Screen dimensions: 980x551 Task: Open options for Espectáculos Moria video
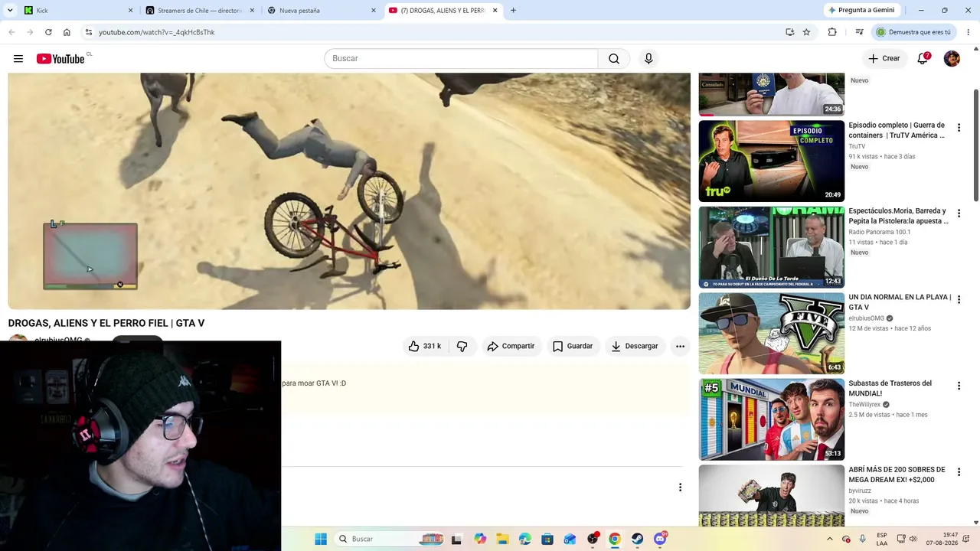click(959, 214)
